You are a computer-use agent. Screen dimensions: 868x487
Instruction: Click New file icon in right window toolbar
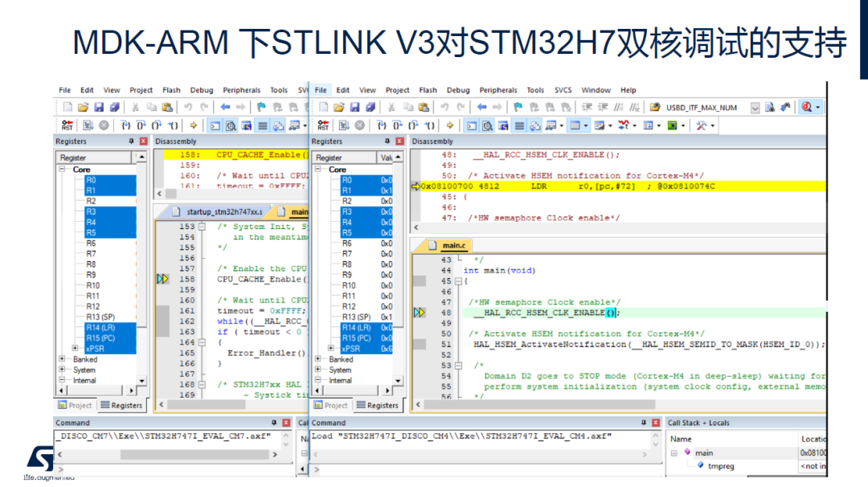tap(324, 108)
